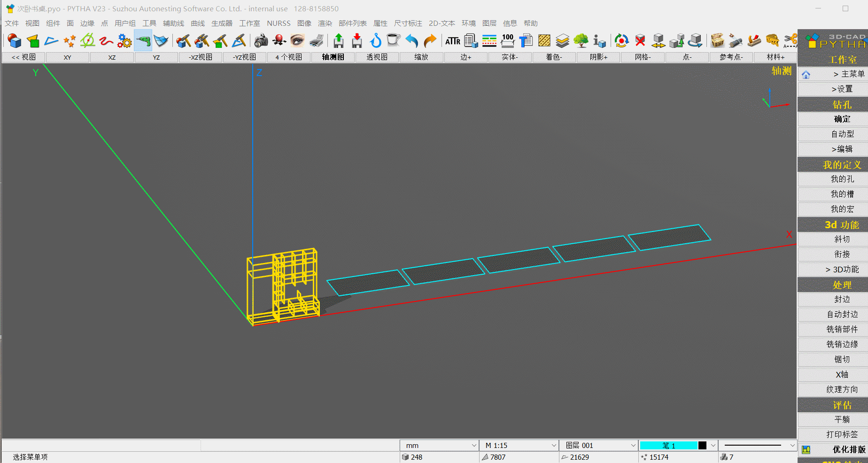
Task: Undo with the blue back arrow
Action: [x=412, y=41]
